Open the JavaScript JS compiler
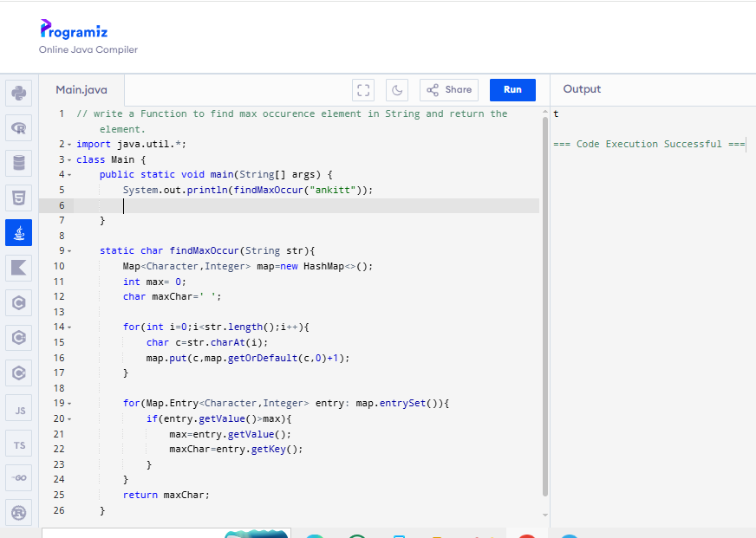Viewport: 756px width, 538px height. tap(19, 408)
